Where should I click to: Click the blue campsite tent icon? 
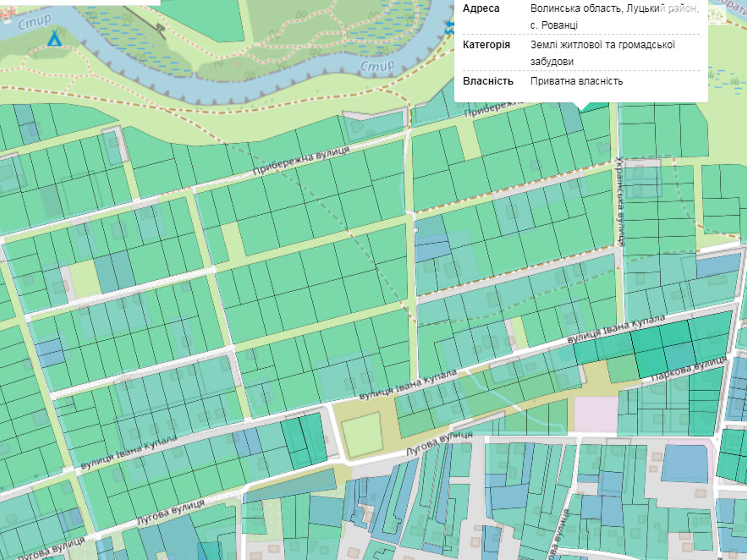55,38
